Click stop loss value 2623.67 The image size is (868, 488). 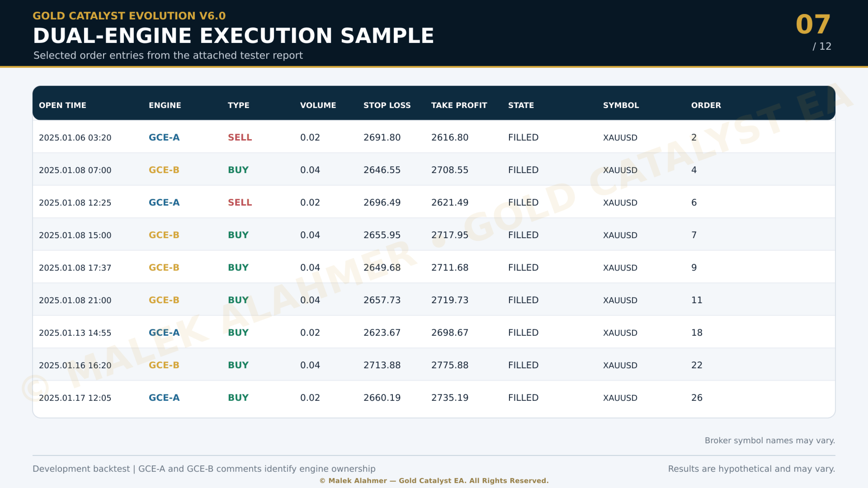tap(382, 333)
